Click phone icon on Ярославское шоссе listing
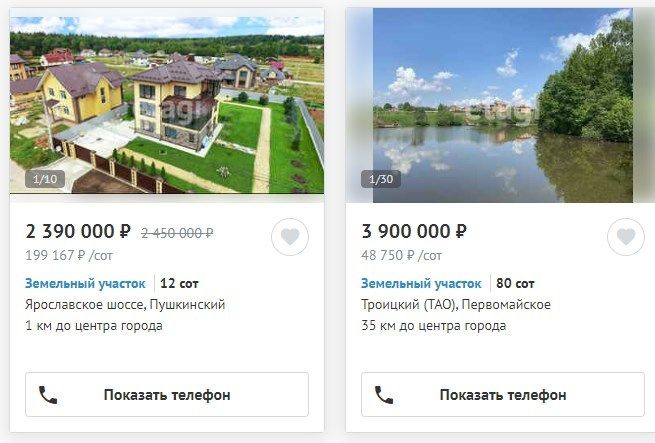The width and height of the screenshot is (655, 443). pyautogui.click(x=48, y=395)
